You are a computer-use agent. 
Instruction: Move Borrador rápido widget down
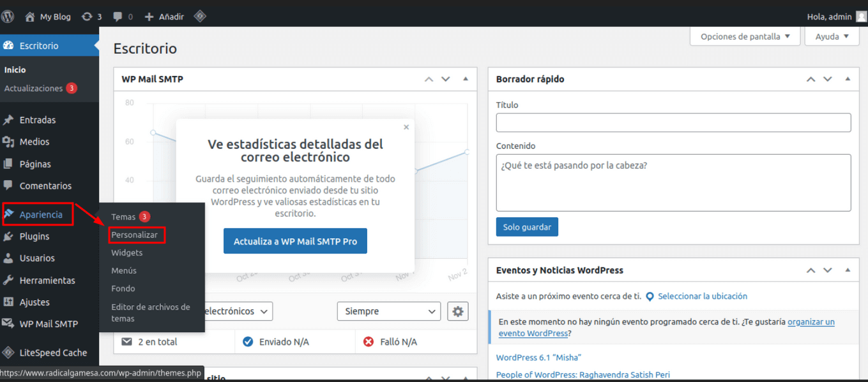tap(828, 79)
